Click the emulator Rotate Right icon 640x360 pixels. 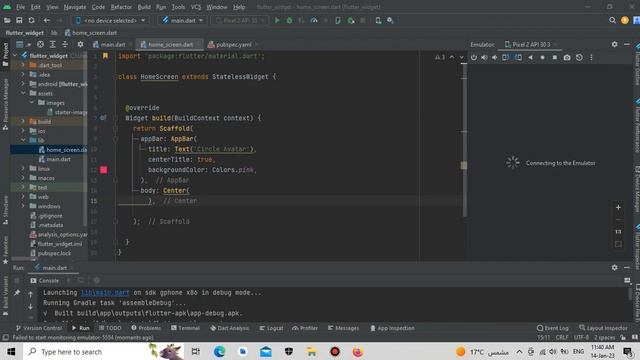(518, 58)
